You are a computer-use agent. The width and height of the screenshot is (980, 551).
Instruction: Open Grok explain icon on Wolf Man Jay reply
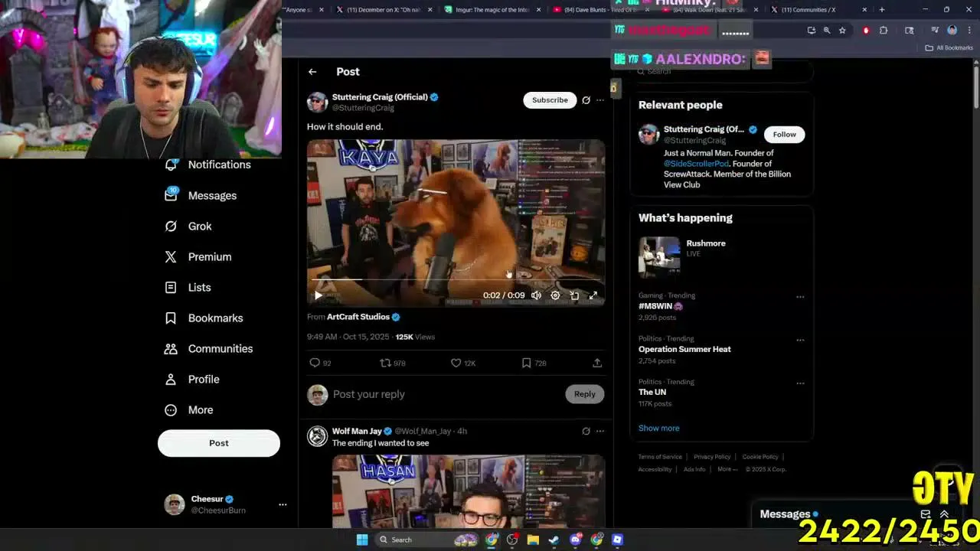[586, 431]
